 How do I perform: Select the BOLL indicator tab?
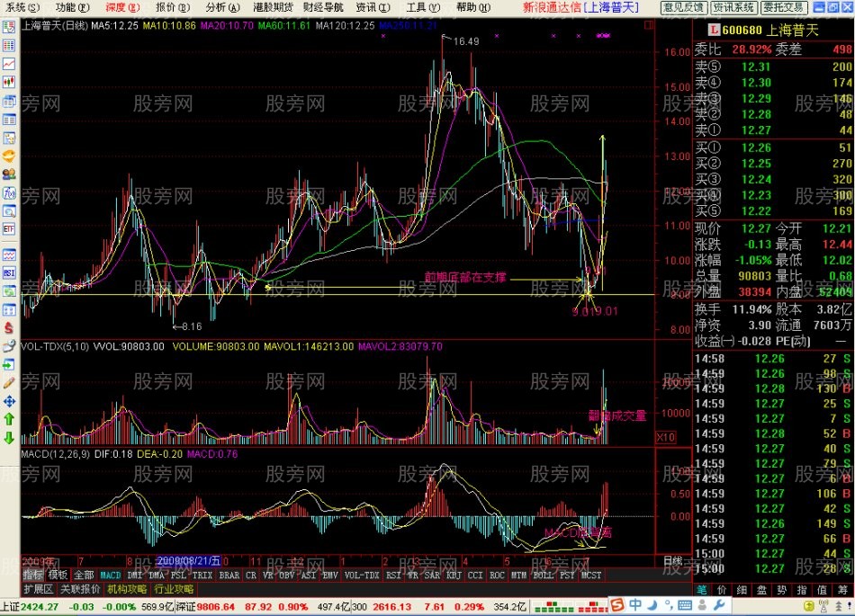[x=543, y=576]
